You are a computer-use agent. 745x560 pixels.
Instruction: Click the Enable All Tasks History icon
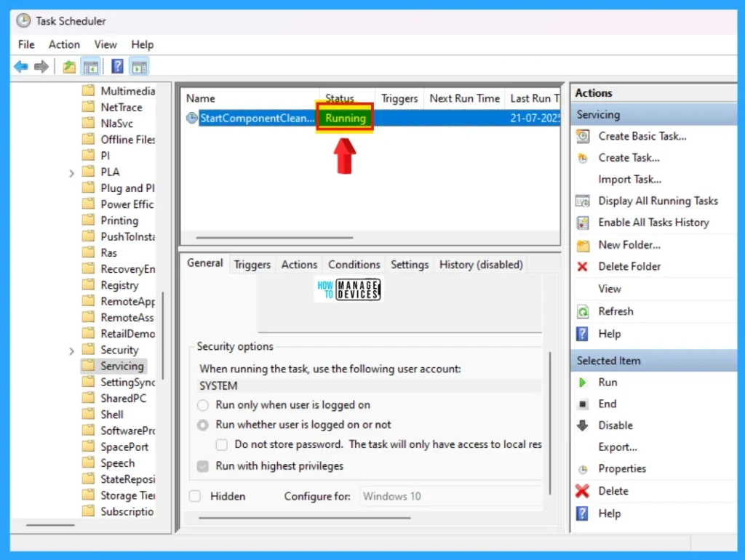tap(583, 223)
